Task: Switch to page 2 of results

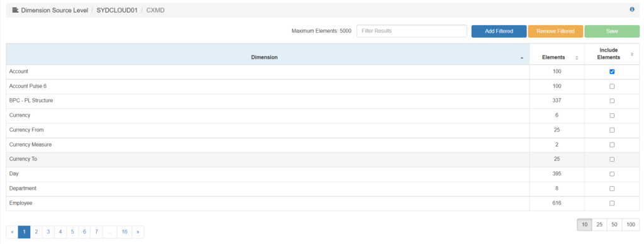Action: click(36, 232)
